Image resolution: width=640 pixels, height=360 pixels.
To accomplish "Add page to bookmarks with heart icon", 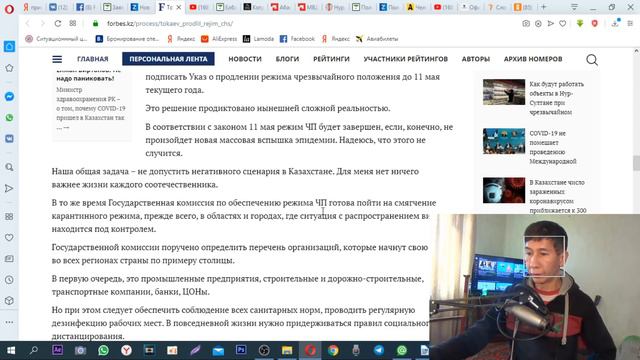I will click(563, 24).
